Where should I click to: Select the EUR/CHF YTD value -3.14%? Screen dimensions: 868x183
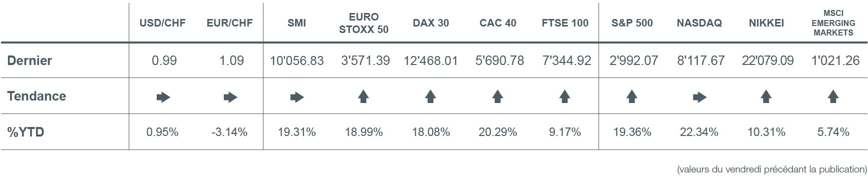click(x=229, y=132)
